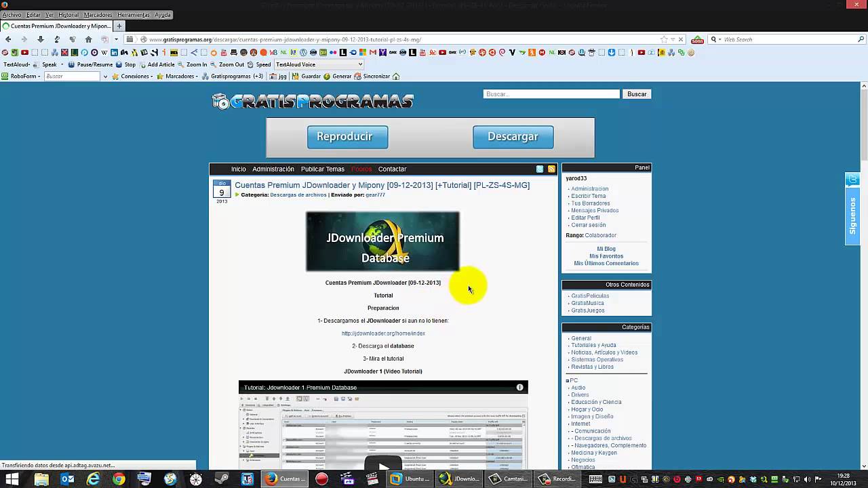Click the Descargar button
868x488 pixels.
tap(513, 137)
